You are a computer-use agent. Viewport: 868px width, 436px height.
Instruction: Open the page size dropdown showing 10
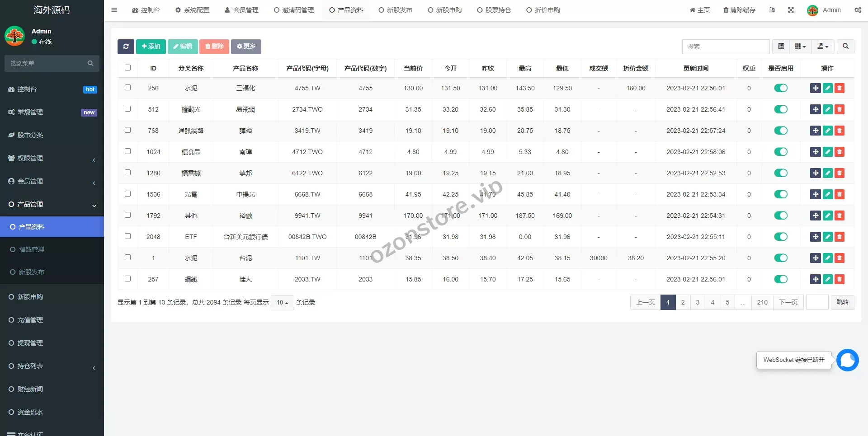tap(282, 303)
